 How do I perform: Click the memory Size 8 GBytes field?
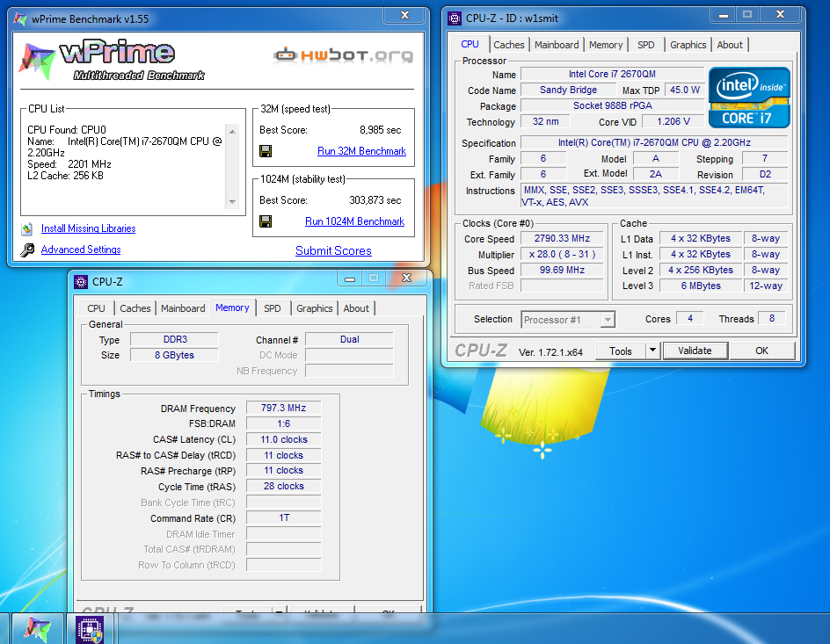(x=175, y=355)
